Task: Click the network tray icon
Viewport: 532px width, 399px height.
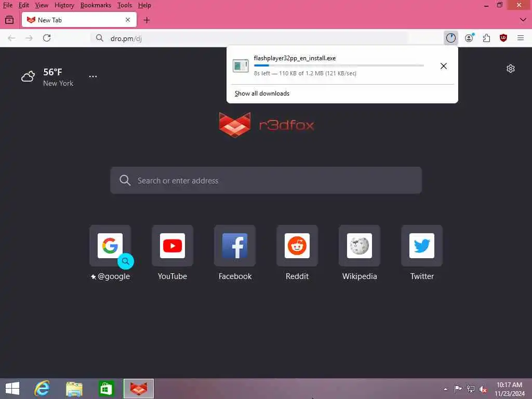Action: click(470, 389)
